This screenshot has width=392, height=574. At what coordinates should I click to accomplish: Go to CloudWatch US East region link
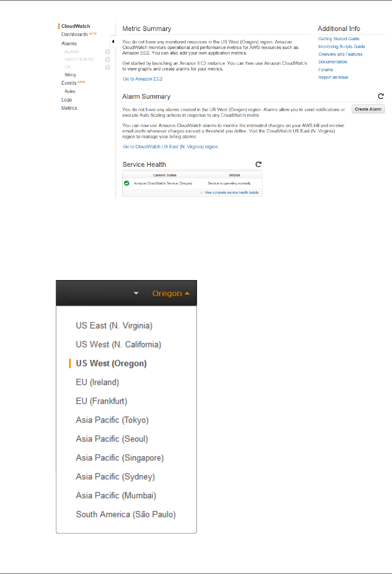170,147
